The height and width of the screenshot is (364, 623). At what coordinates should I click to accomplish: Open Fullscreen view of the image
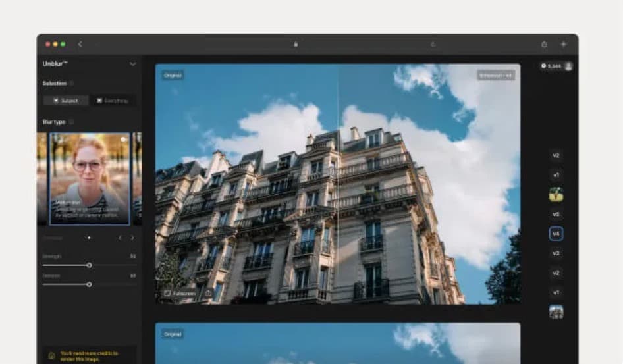point(180,294)
